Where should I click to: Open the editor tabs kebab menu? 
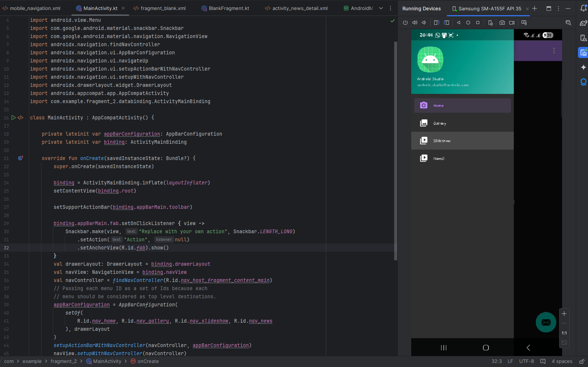(391, 8)
